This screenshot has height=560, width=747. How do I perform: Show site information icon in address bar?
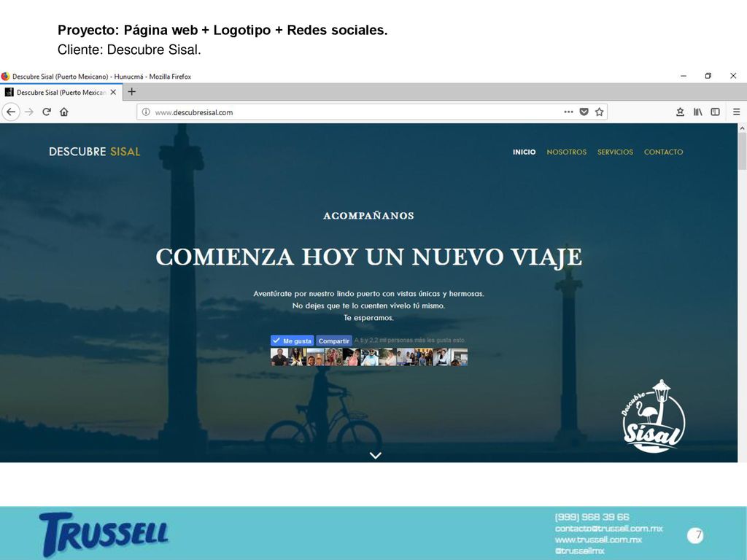[146, 112]
